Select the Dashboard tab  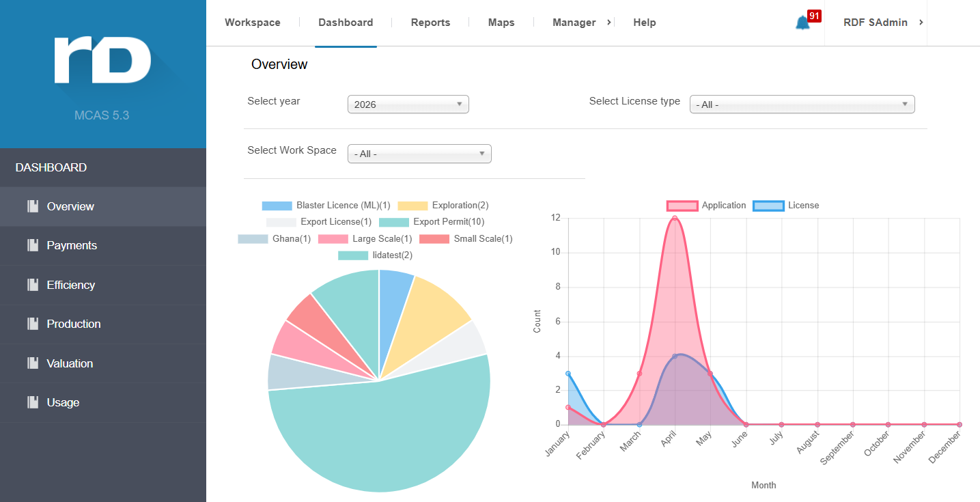[x=346, y=23]
